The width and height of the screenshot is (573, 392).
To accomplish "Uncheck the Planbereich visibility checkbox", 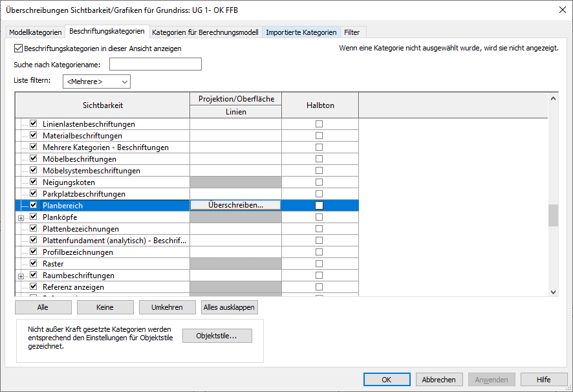I will click(33, 206).
